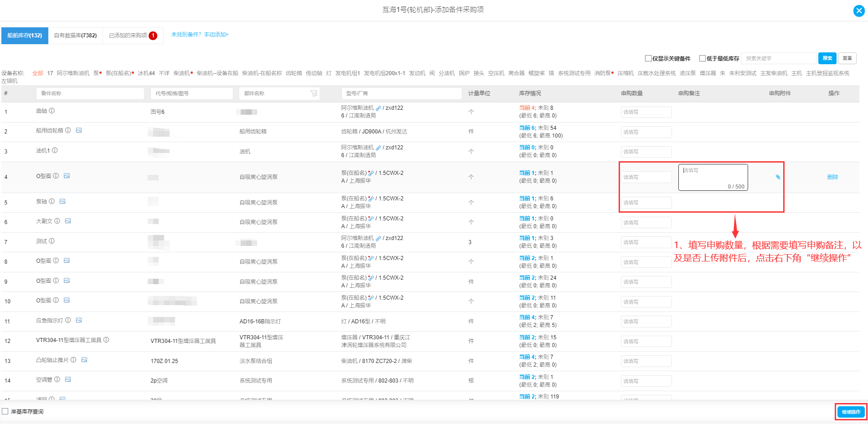Enable 仅显示关键备件 checkbox
Viewport: 868px width, 424px height.
tap(648, 58)
